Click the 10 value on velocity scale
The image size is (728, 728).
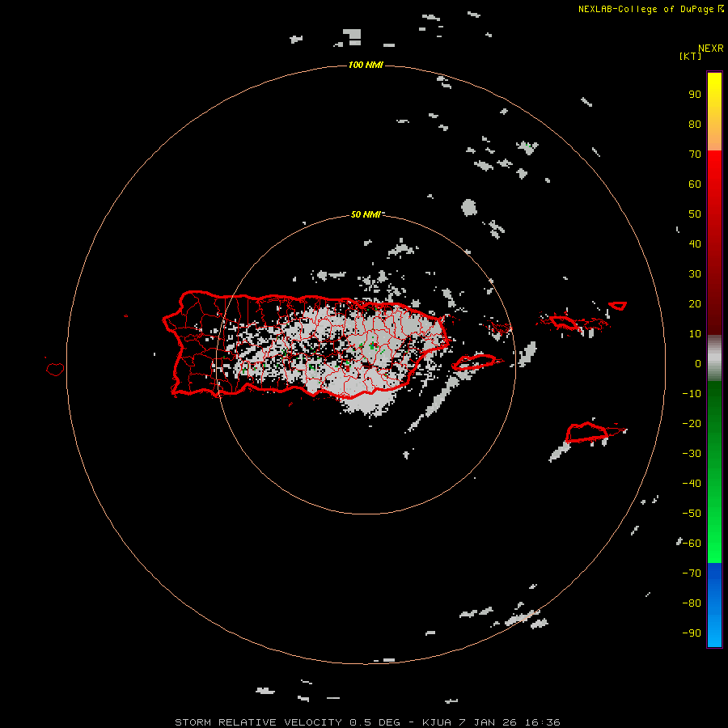pos(695,334)
